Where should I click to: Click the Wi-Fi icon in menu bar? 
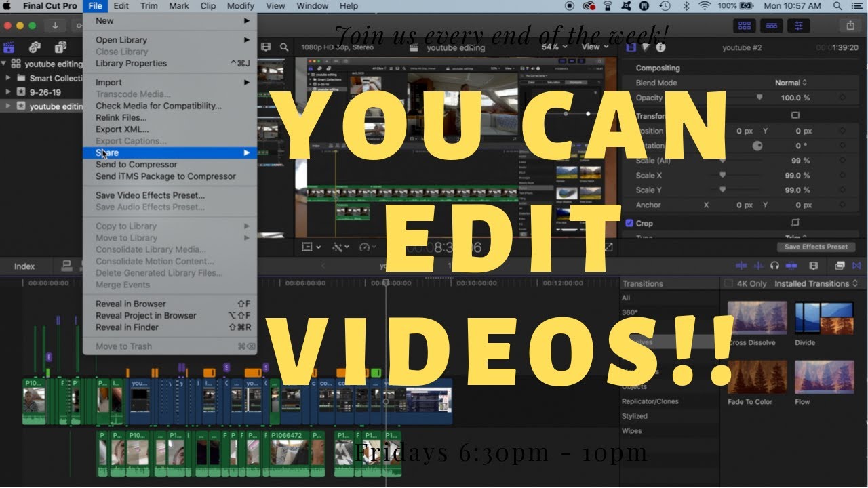704,6
